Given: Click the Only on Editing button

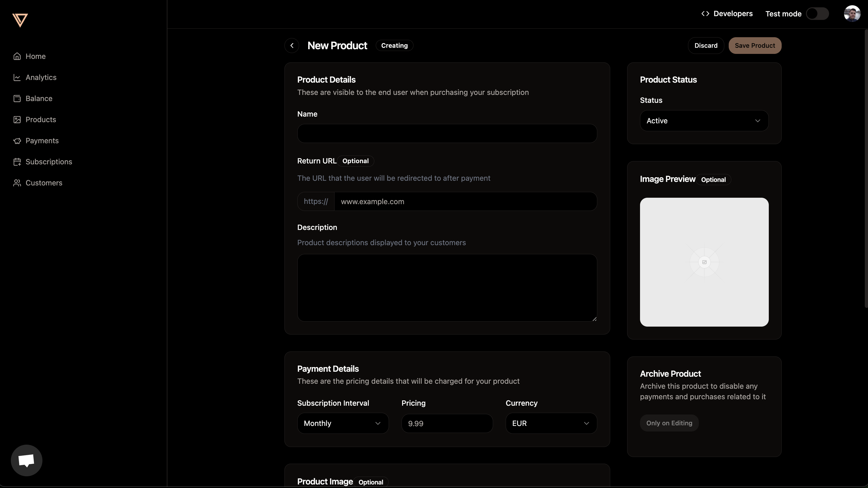Looking at the screenshot, I should tap(669, 423).
